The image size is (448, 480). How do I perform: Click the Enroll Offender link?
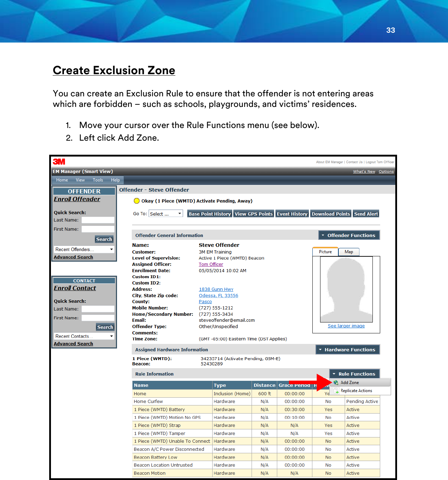[x=77, y=199]
